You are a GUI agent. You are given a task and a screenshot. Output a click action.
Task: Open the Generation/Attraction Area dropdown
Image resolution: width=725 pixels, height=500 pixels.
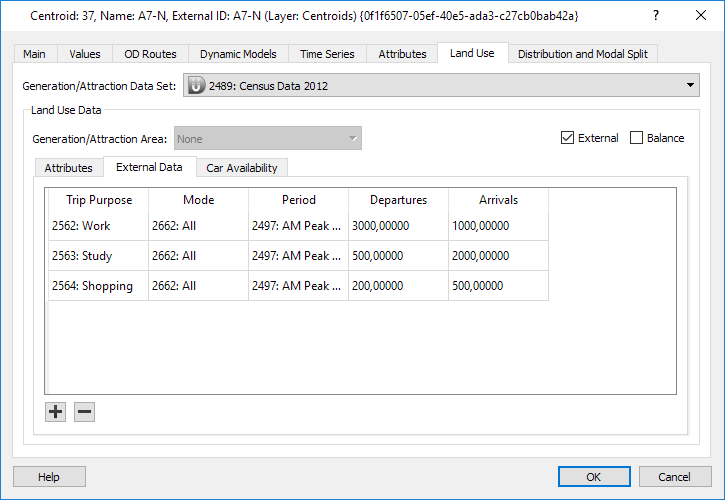click(268, 138)
